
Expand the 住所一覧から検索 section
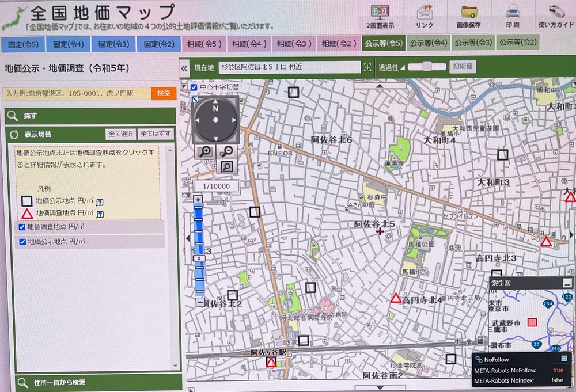(x=98, y=382)
